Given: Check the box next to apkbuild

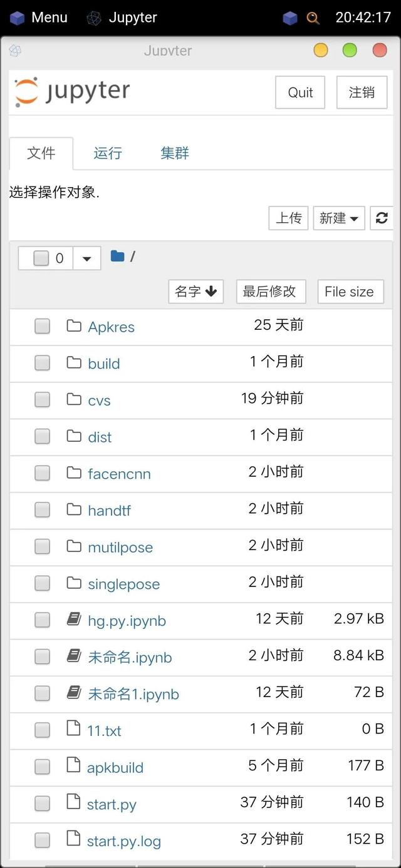Looking at the screenshot, I should pyautogui.click(x=42, y=767).
